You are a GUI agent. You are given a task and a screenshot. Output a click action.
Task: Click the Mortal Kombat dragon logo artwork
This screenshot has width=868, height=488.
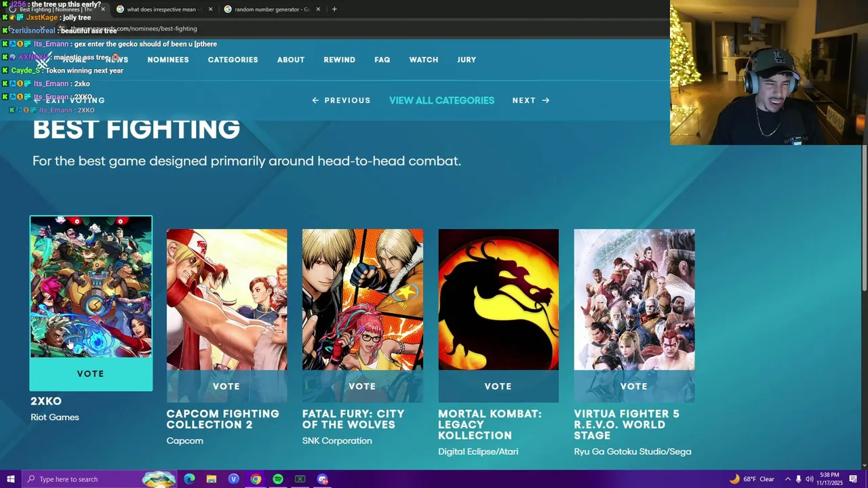[x=498, y=300]
